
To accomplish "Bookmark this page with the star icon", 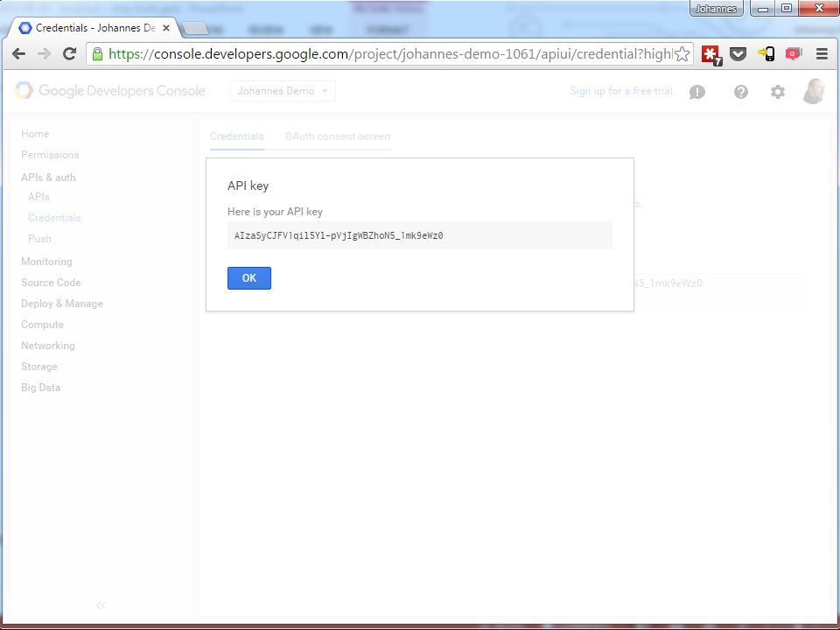I will pyautogui.click(x=682, y=53).
